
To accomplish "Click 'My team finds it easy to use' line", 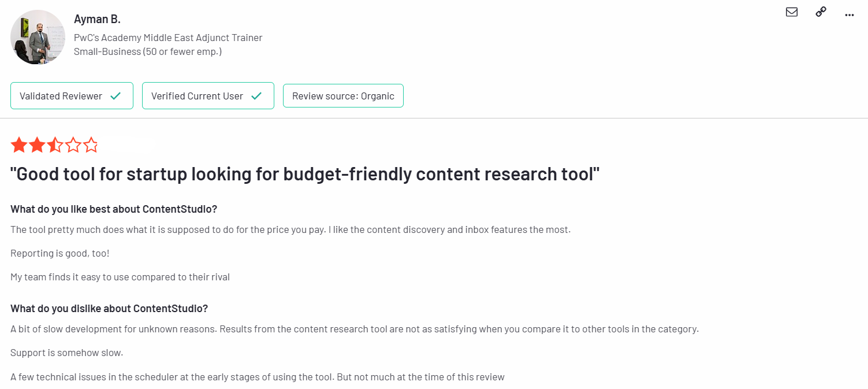I will point(120,277).
